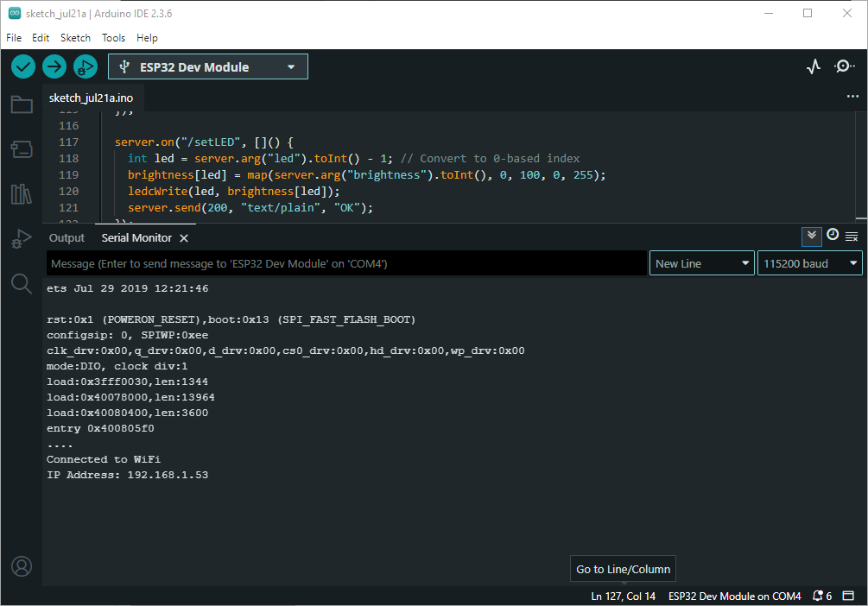Clear the Serial Monitor output
868x606 pixels.
point(852,237)
